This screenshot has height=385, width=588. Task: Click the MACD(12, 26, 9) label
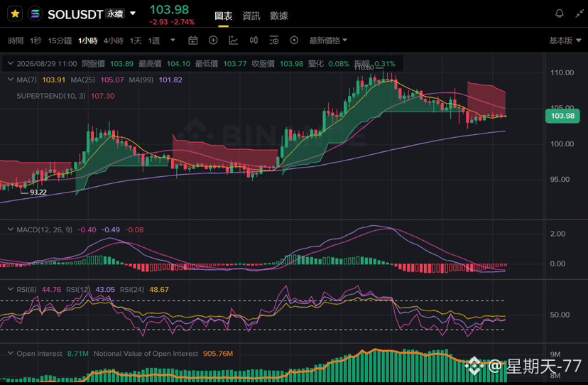pos(44,229)
